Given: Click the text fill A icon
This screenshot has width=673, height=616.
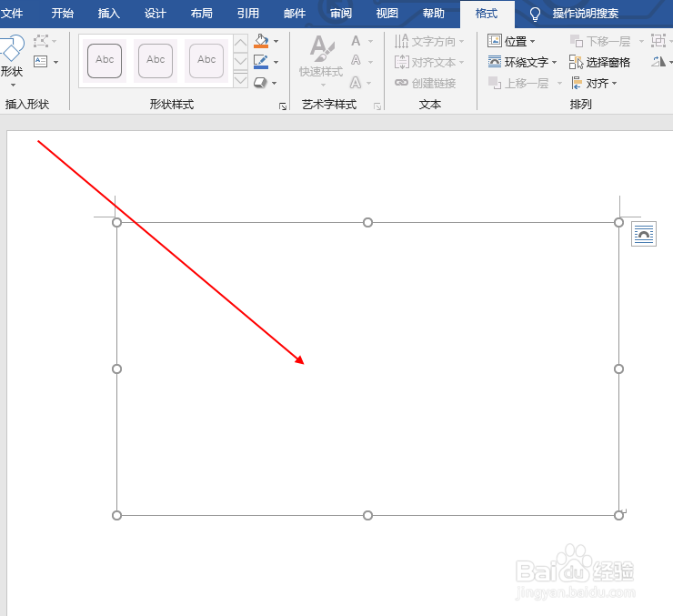Looking at the screenshot, I should (x=356, y=41).
